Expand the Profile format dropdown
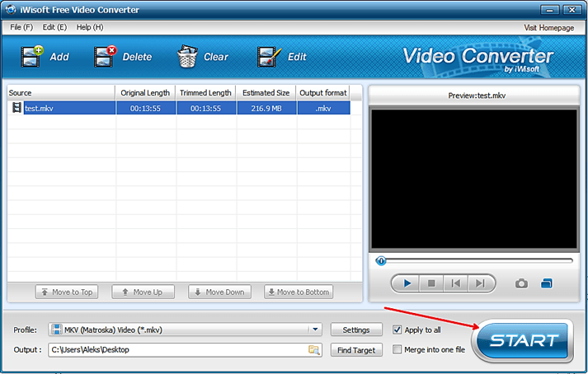Screen dimensions: 588x374 point(315,330)
